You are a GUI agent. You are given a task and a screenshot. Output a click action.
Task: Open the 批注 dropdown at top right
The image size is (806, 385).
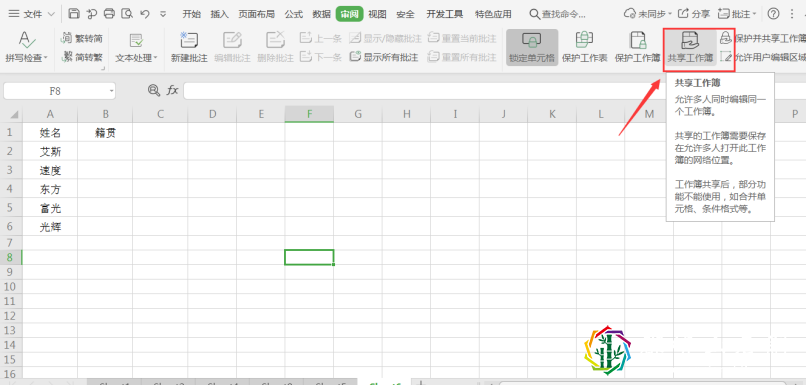[737, 14]
